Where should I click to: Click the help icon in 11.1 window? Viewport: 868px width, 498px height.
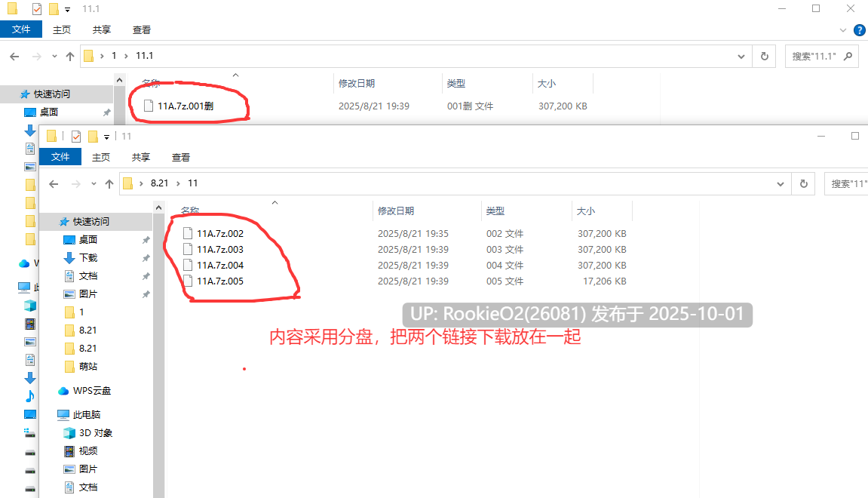pyautogui.click(x=860, y=30)
